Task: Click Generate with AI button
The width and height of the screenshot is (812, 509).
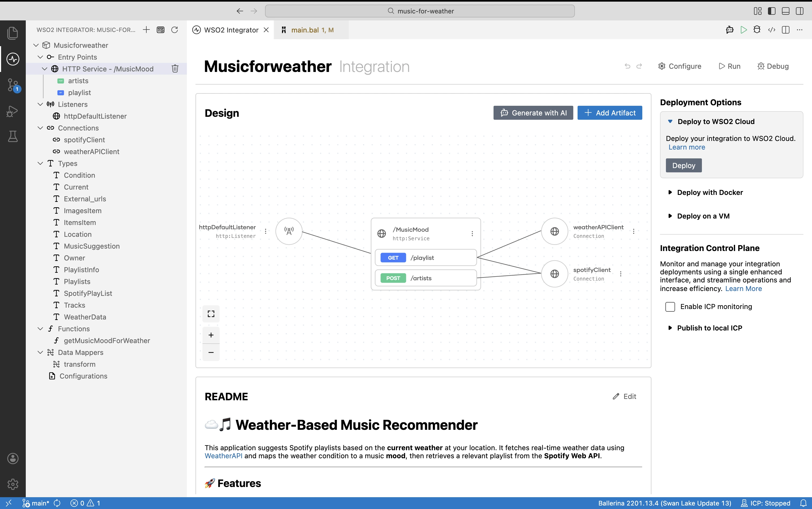Action: pos(533,113)
